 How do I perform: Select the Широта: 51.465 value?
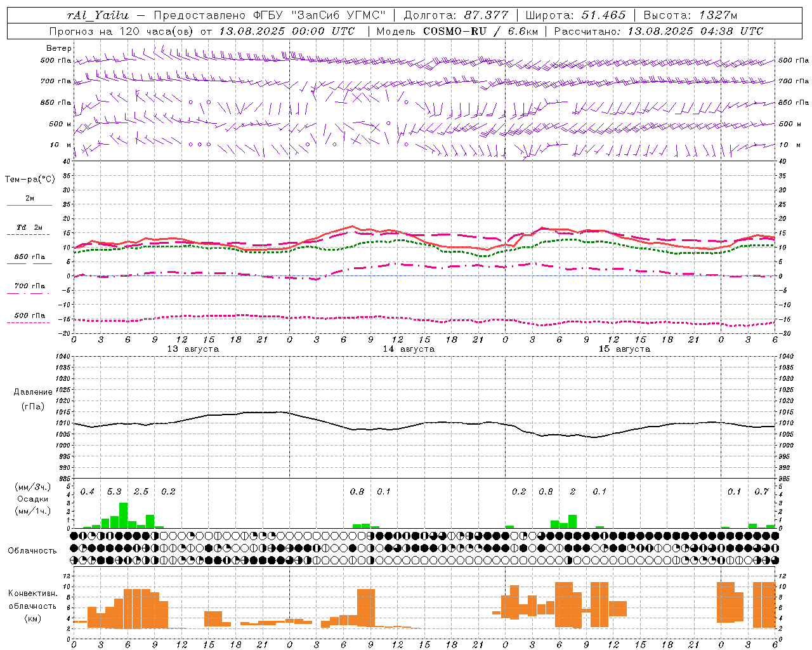pyautogui.click(x=575, y=15)
